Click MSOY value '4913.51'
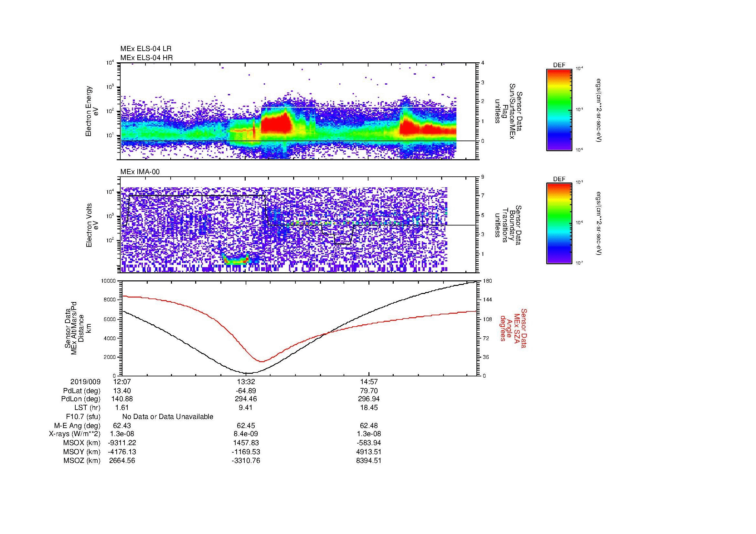The height and width of the screenshot is (534, 756). 369,452
